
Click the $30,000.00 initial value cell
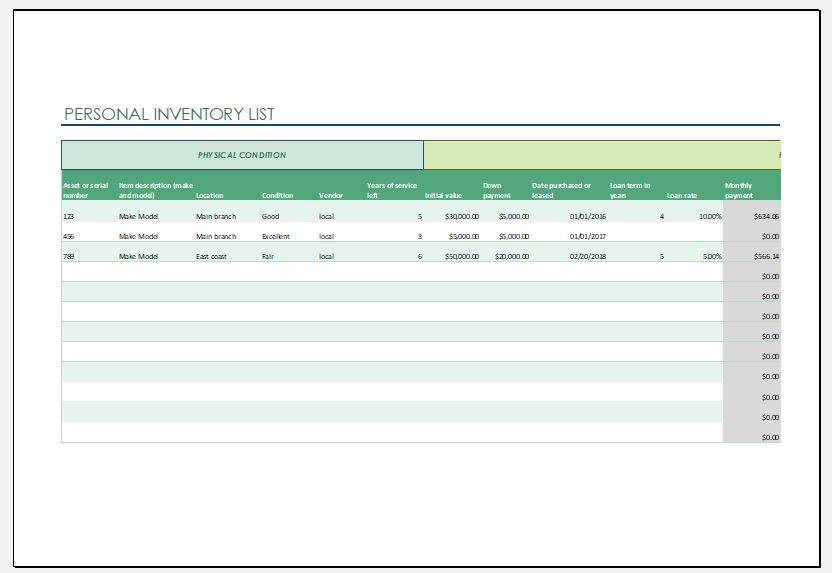point(462,216)
